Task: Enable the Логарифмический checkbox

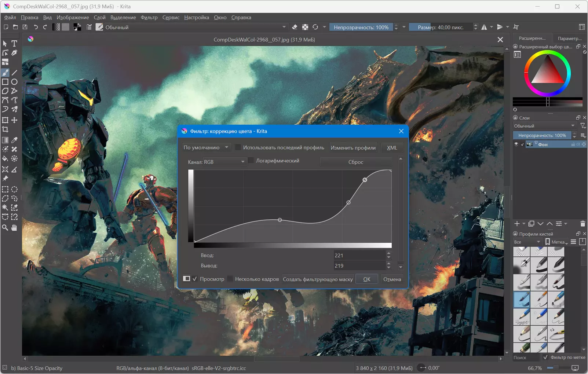Action: (251, 161)
